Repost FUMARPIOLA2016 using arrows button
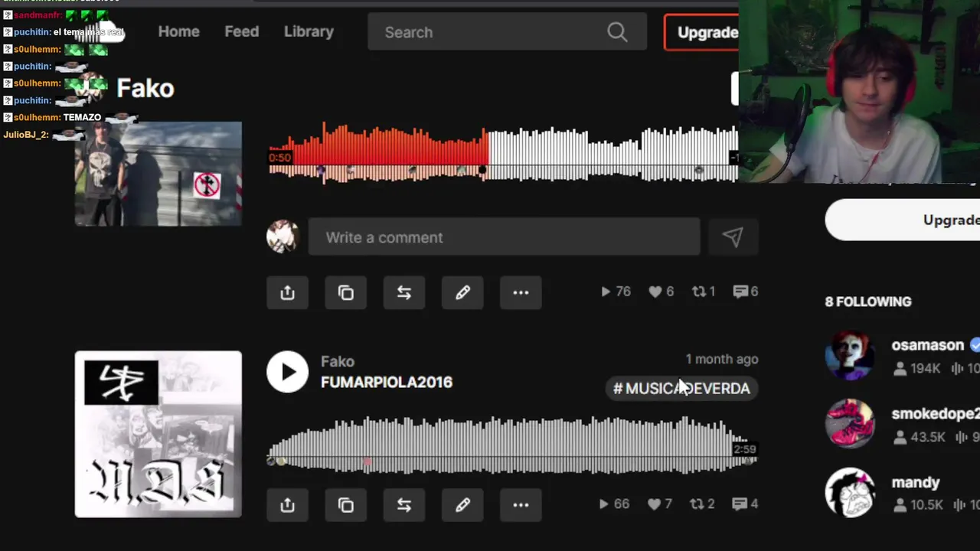 coord(404,505)
